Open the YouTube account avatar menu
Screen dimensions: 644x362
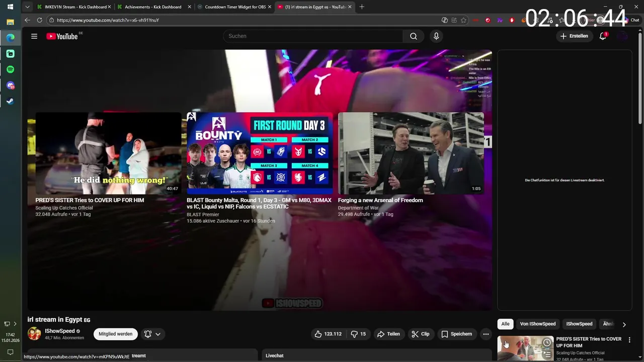[x=623, y=36]
